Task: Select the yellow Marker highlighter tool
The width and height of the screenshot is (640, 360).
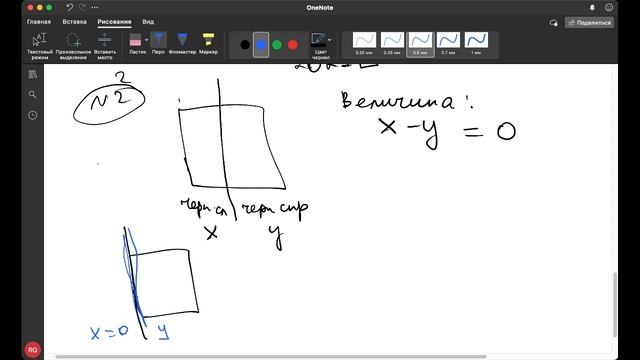Action: tap(208, 44)
